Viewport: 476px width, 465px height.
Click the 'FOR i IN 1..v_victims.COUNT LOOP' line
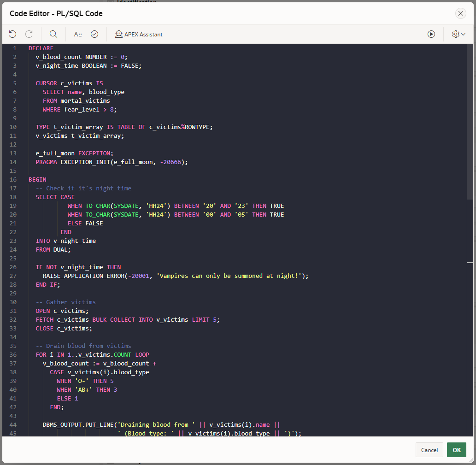92,355
